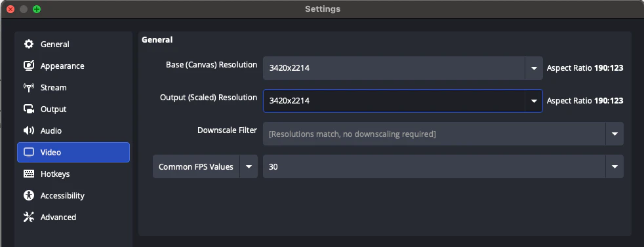Expand the FPS value 30 dropdown arrow

tap(615, 166)
